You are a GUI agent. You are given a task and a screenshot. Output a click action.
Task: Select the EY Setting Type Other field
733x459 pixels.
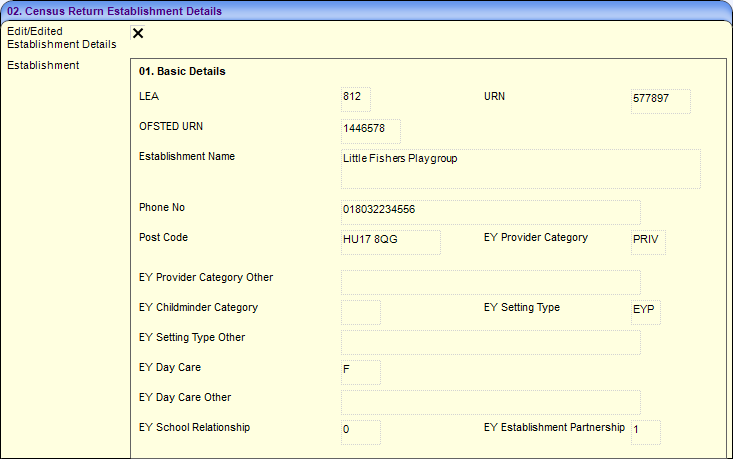[490, 341]
